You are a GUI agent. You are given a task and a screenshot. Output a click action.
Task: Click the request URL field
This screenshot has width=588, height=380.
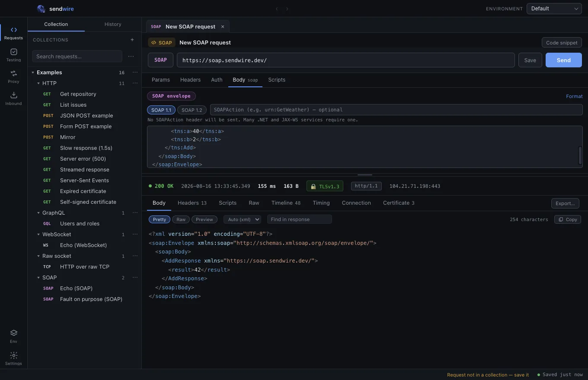[x=345, y=60]
